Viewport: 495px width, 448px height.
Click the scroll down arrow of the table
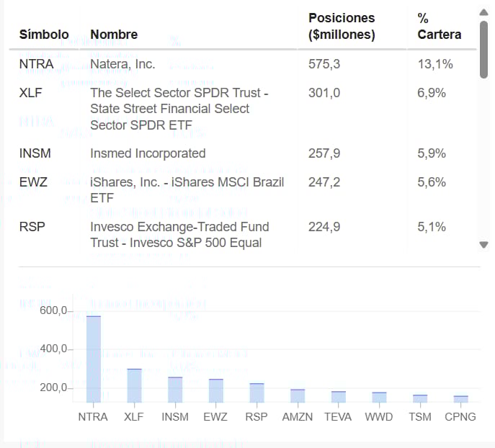[x=483, y=245]
